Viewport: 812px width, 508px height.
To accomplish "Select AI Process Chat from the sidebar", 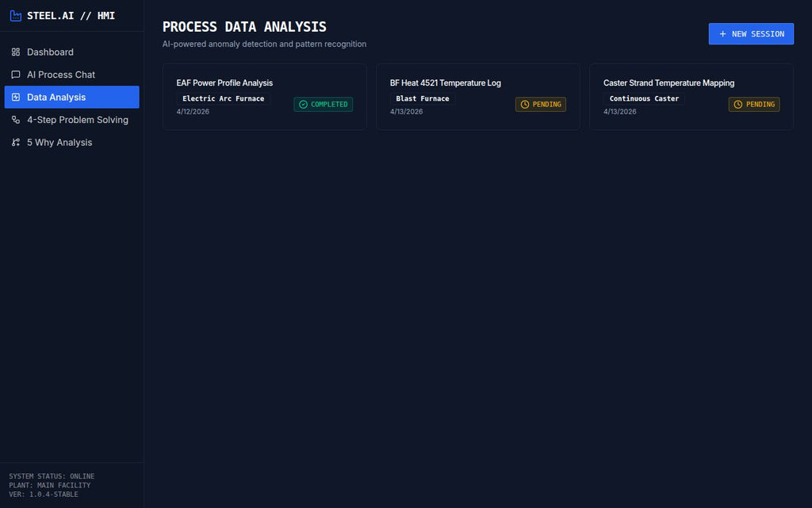I will [59, 74].
